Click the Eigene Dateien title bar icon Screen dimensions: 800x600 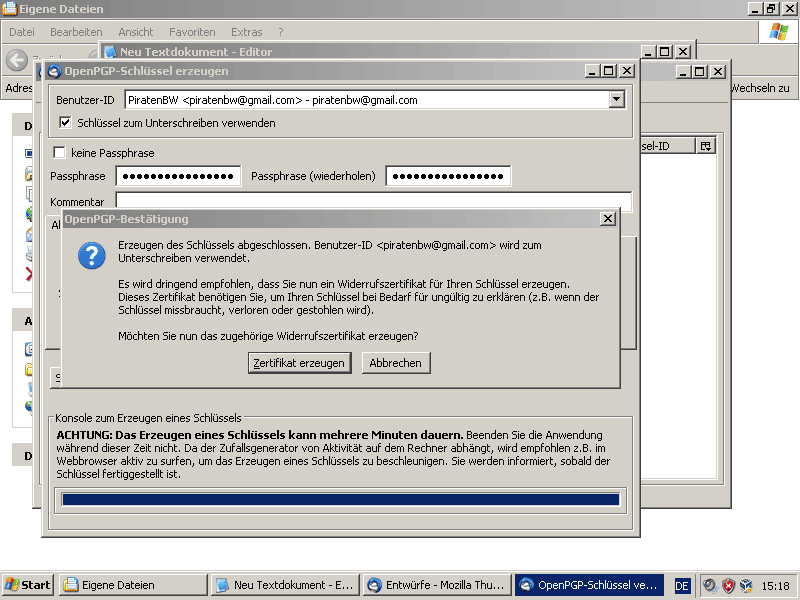coord(9,9)
